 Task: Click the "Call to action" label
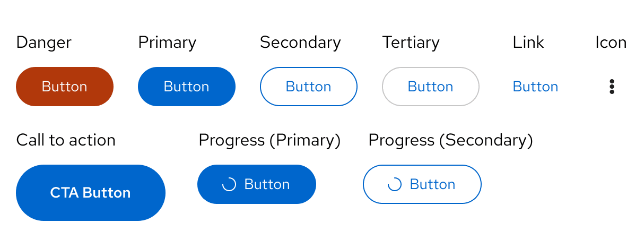click(66, 140)
